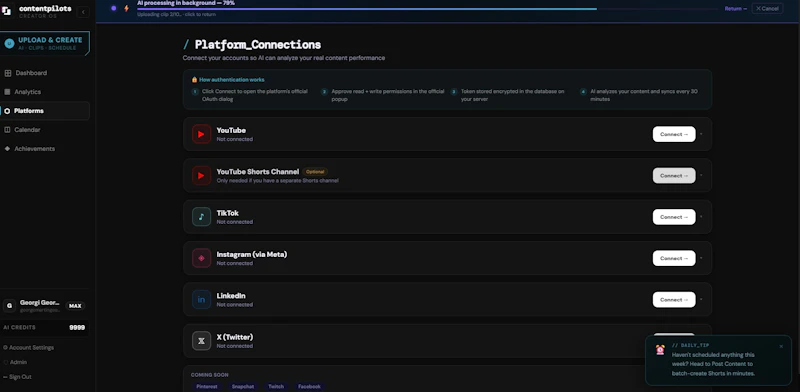This screenshot has width=800, height=392.
Task: Cancel the AI background processing
Action: (767, 8)
